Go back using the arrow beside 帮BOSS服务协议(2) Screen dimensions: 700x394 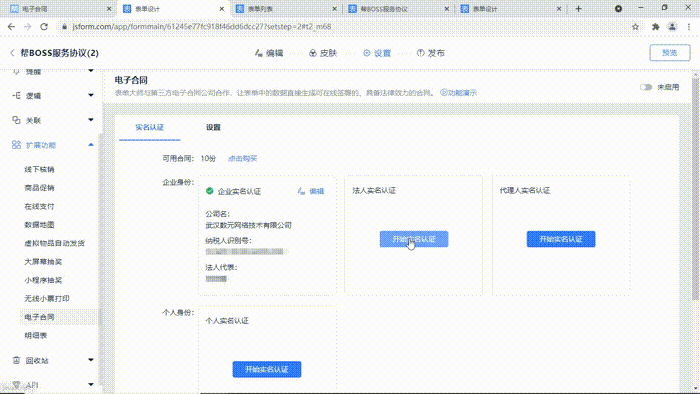point(12,53)
